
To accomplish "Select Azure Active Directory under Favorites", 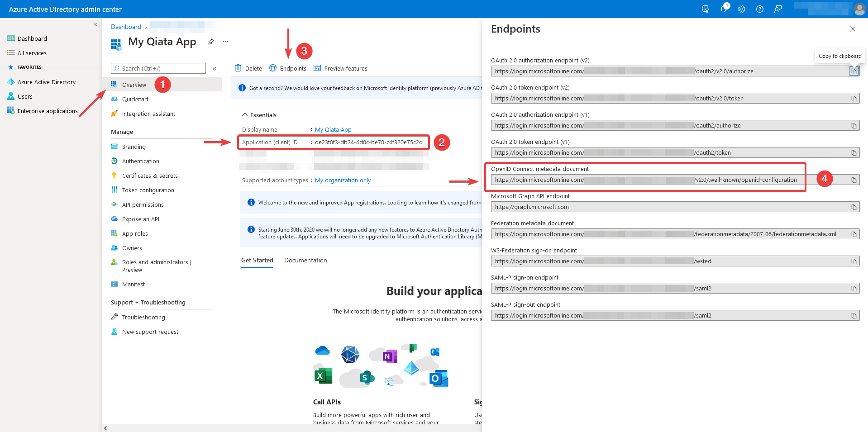I will point(47,82).
